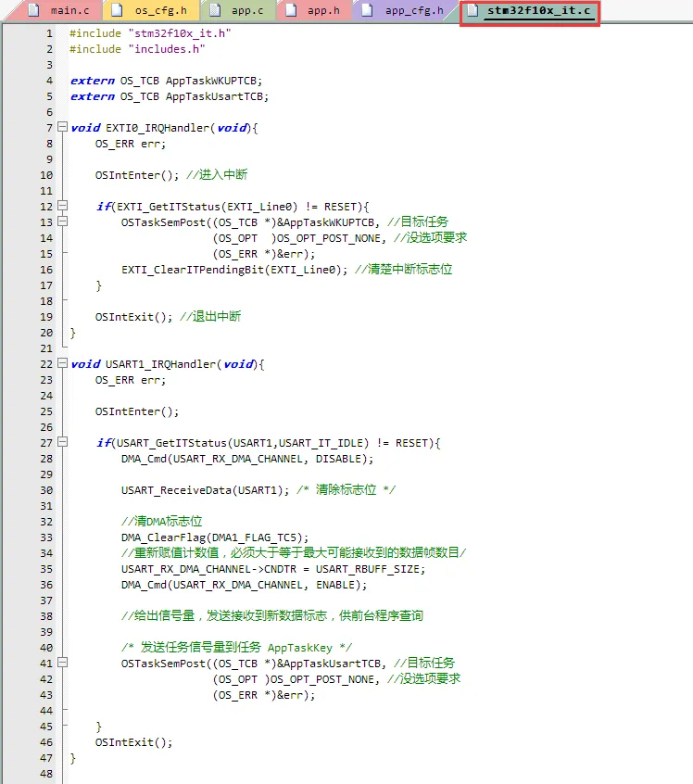Click the #include "includes.h" line
This screenshot has width=693, height=784.
pyautogui.click(x=137, y=49)
